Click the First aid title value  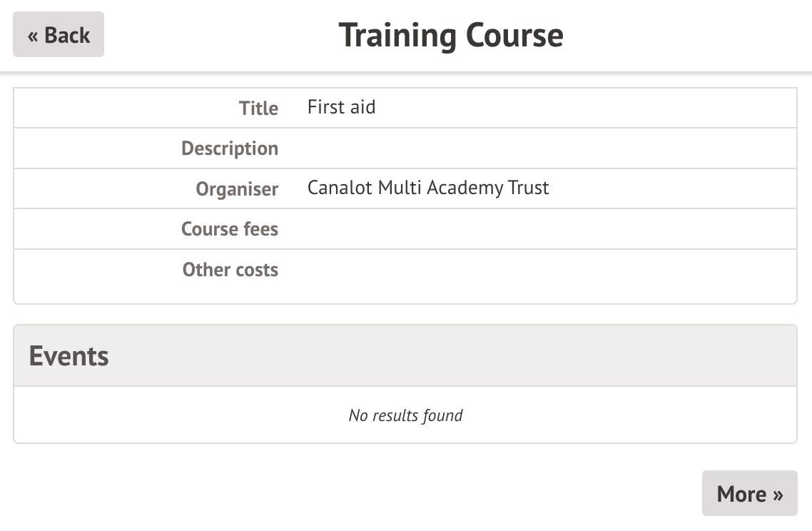point(341,108)
